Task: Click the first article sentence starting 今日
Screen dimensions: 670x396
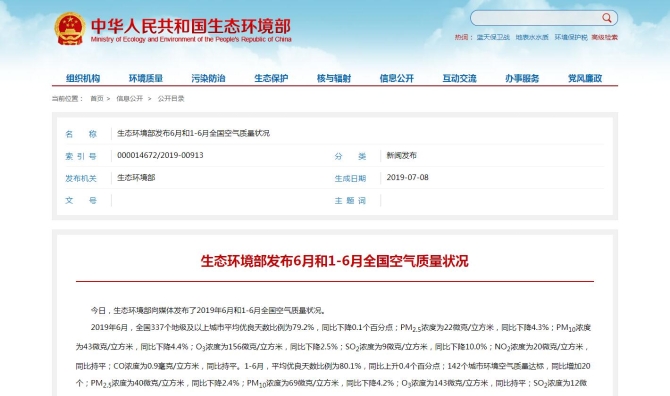Action: point(209,311)
